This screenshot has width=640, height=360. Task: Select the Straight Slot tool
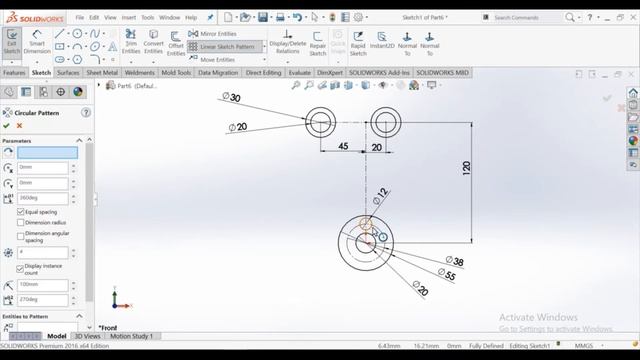coord(60,60)
